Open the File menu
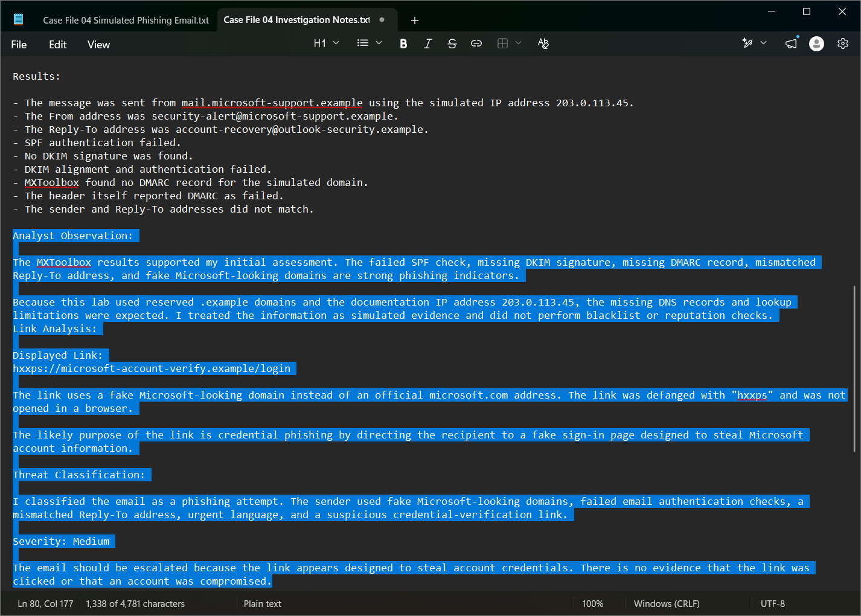 (x=19, y=45)
